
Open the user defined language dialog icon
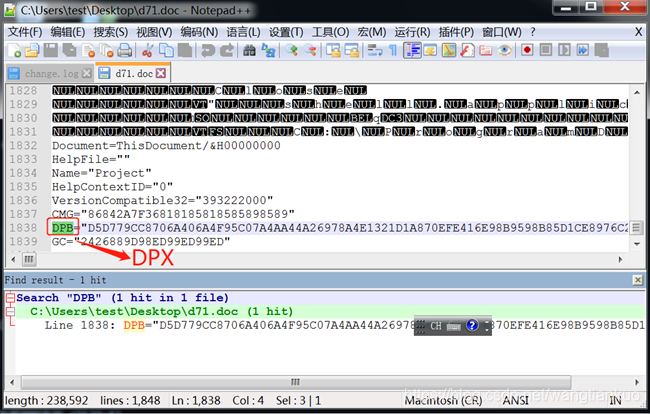pyautogui.click(x=430, y=51)
